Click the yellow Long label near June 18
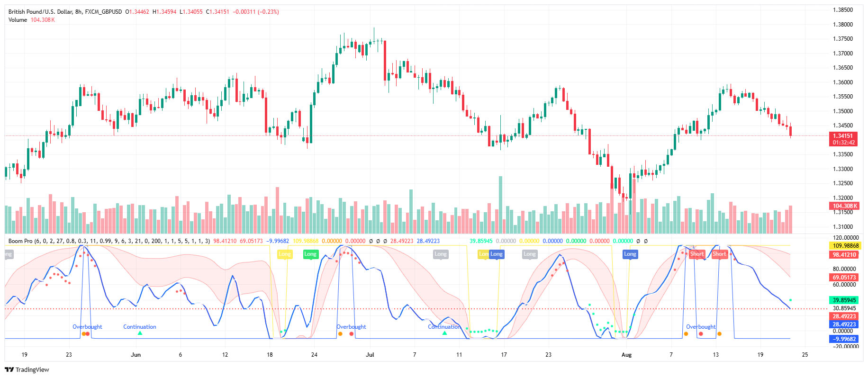Image resolution: width=868 pixels, height=378 pixels. point(284,254)
